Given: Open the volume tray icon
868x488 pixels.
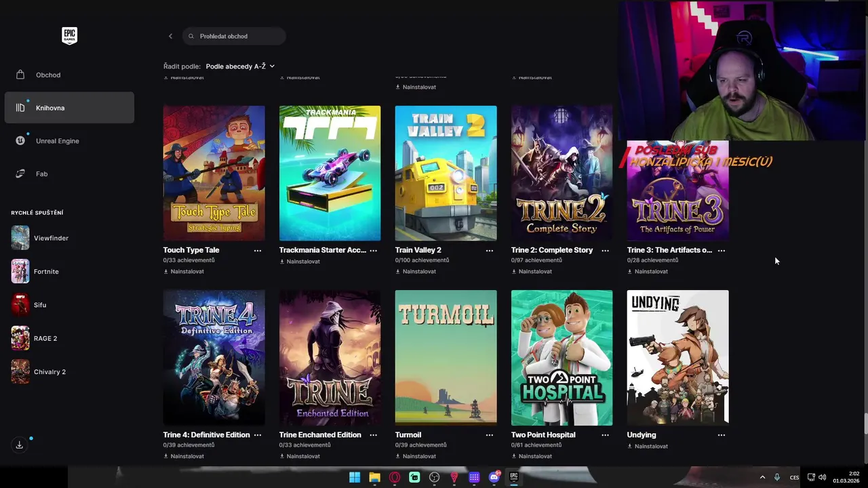Looking at the screenshot, I should click(x=822, y=477).
